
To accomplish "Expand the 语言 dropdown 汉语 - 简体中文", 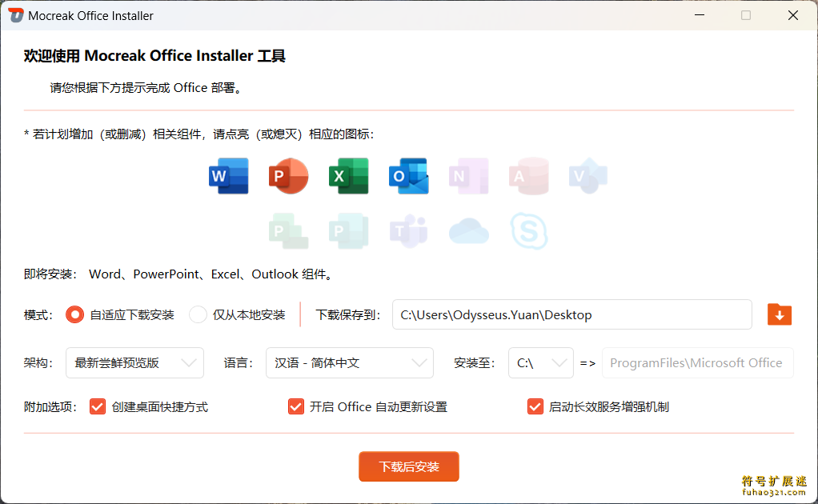I will coord(349,362).
